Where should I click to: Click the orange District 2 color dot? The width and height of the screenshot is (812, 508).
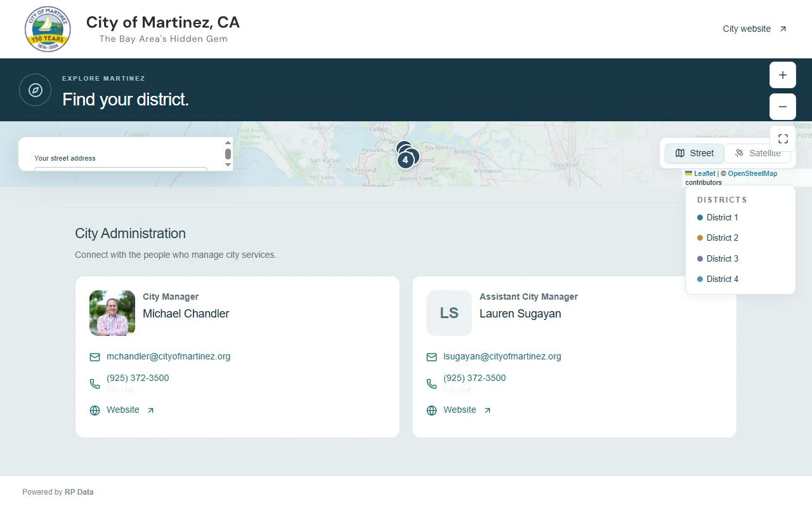tap(700, 237)
